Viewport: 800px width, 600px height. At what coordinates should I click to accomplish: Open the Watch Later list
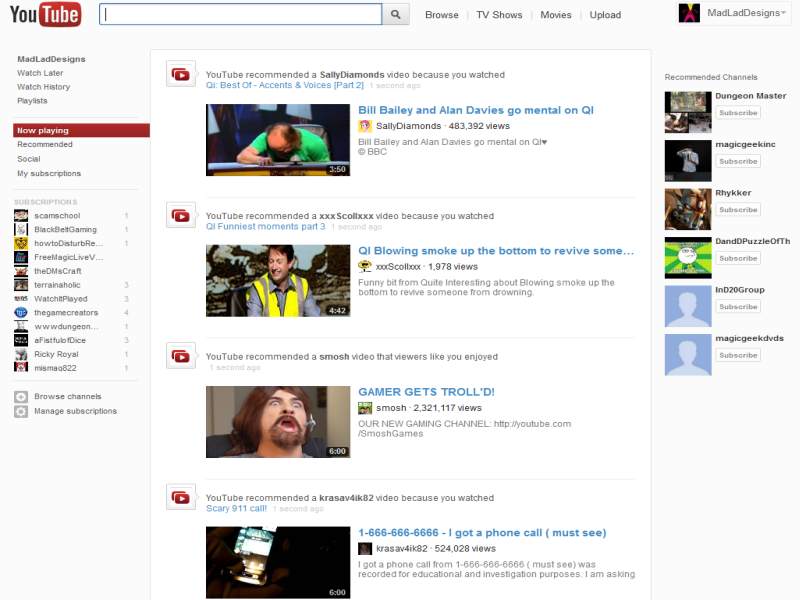click(40, 73)
